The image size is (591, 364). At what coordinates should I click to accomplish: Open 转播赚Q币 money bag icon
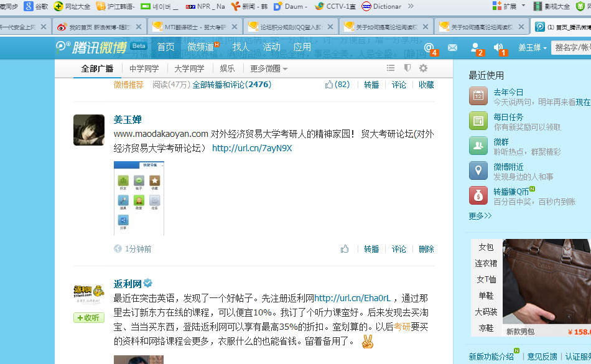coord(478,195)
